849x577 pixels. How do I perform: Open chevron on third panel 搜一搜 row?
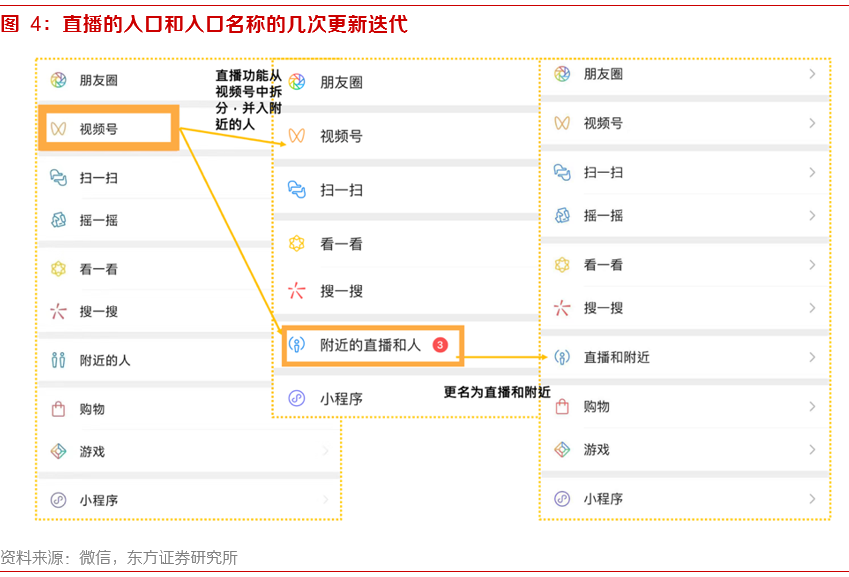pos(812,308)
